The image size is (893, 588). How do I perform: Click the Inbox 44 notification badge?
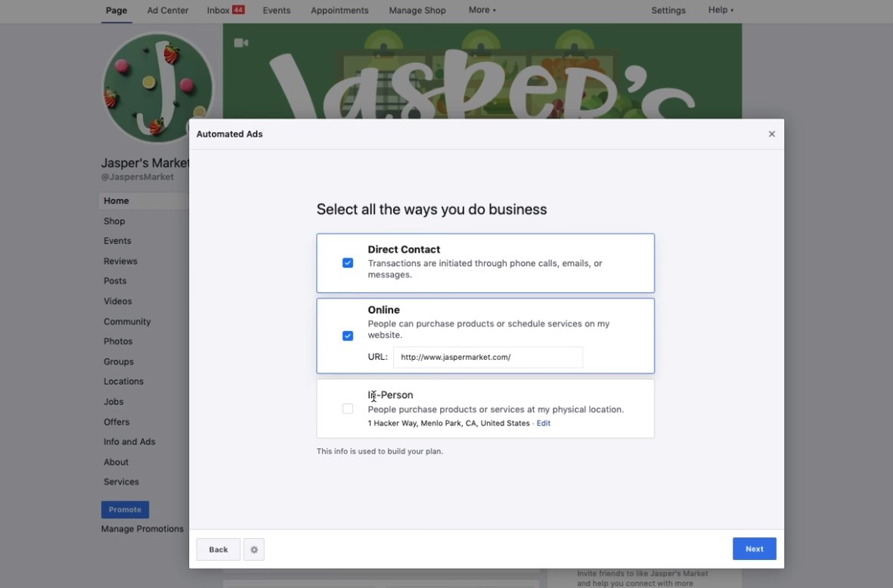239,10
